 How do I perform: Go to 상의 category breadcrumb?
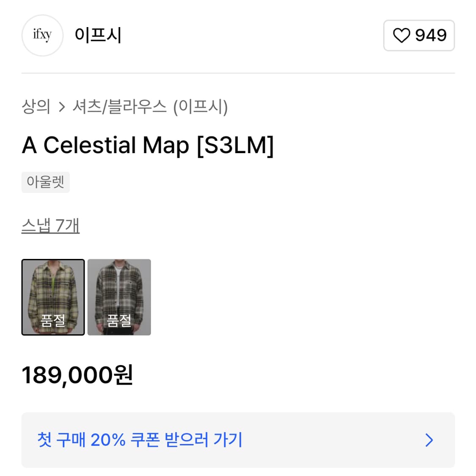[x=36, y=107]
